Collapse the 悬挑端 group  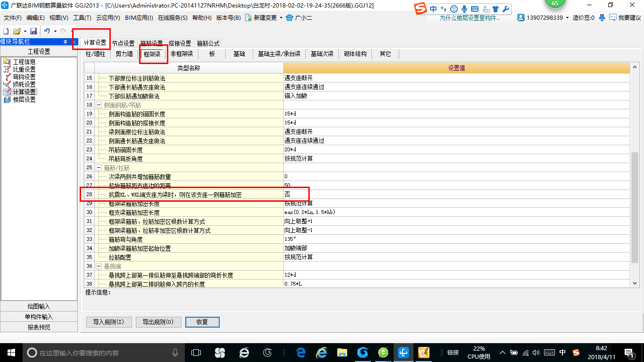[x=99, y=266]
